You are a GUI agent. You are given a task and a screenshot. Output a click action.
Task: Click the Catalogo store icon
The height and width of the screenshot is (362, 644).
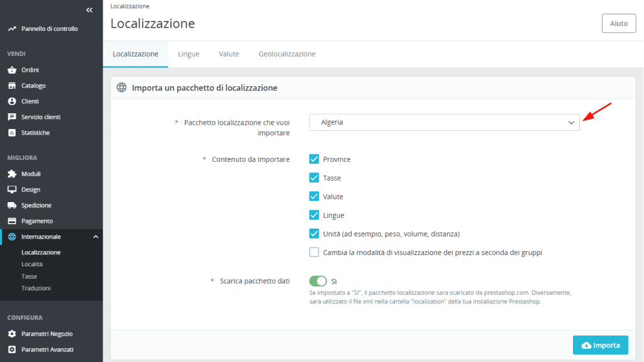[12, 86]
